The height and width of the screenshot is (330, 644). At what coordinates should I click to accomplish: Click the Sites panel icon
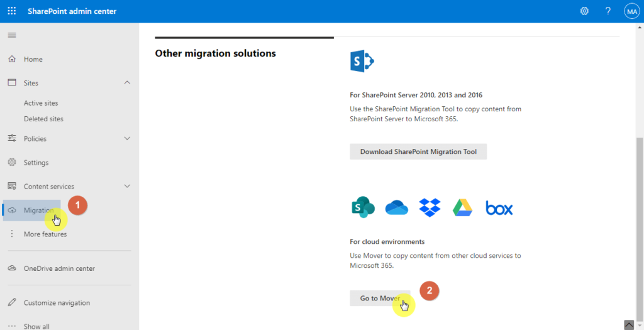(x=12, y=83)
